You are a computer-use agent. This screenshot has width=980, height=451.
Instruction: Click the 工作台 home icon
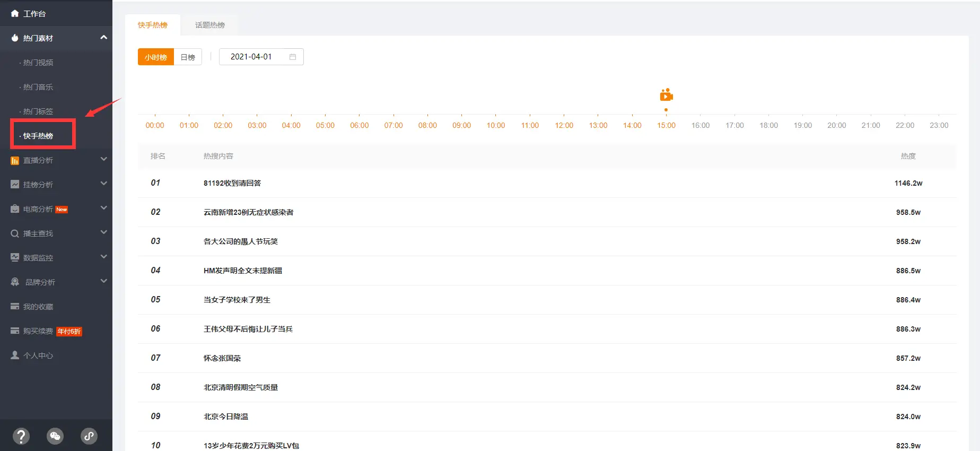click(15, 13)
